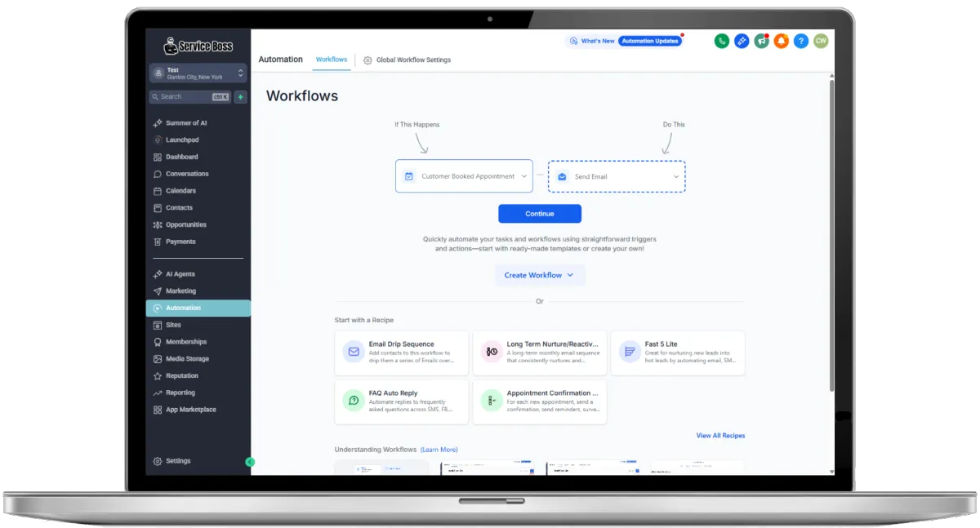Open the question mark help icon

coord(801,41)
